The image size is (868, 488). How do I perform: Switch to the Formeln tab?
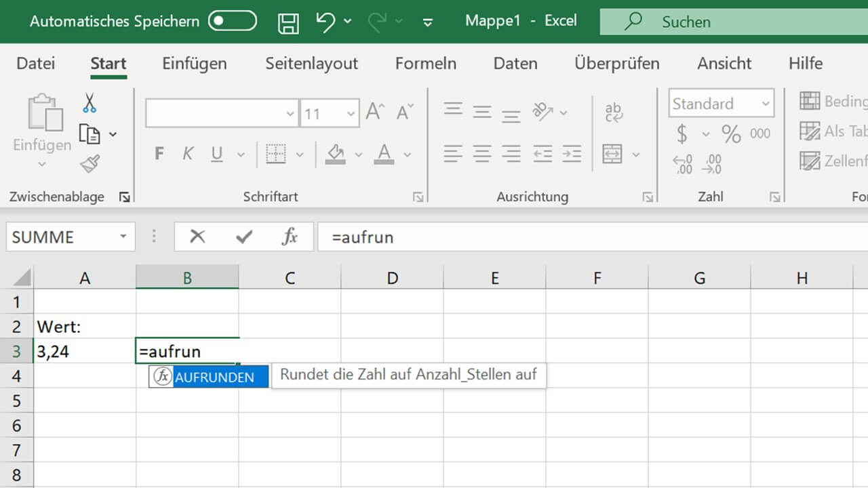coord(425,64)
